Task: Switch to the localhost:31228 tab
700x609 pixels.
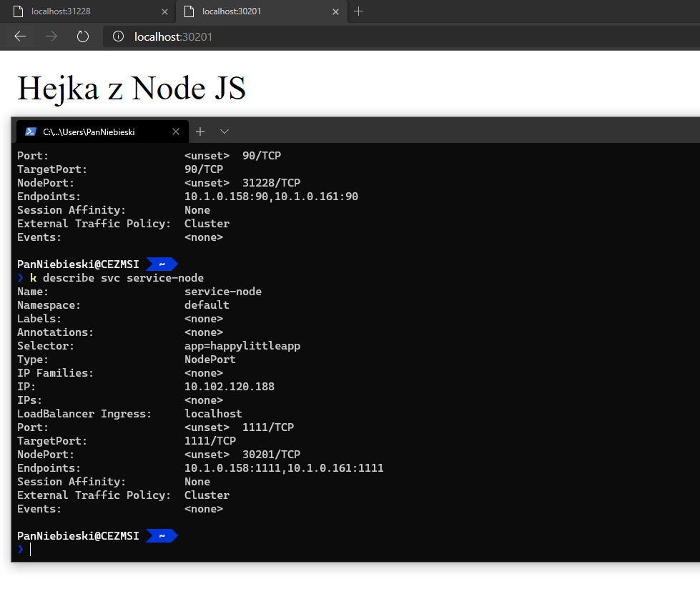Action: (87, 11)
